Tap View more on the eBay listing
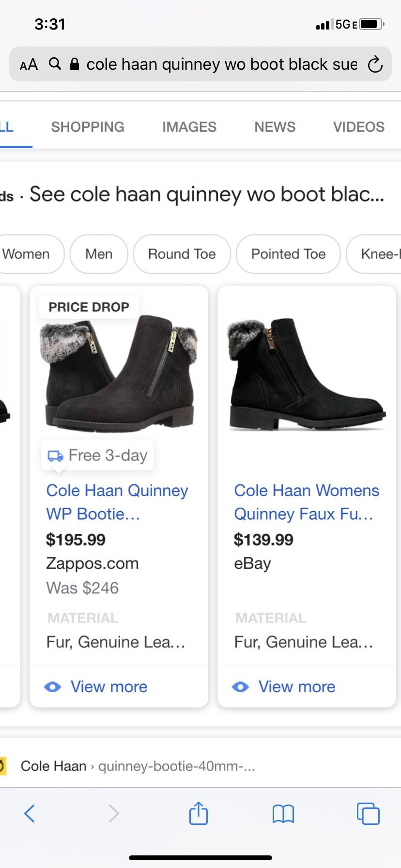The height and width of the screenshot is (868, 401). pos(296,686)
